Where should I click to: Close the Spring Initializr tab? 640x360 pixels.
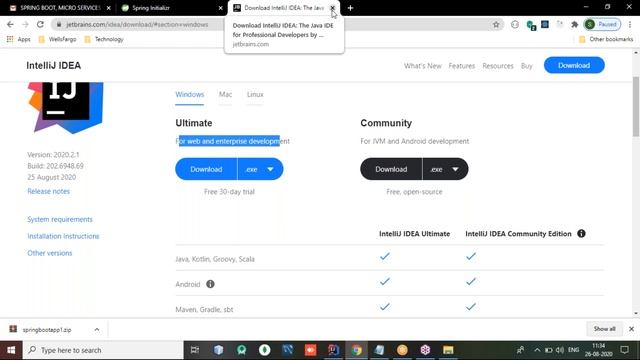220,8
